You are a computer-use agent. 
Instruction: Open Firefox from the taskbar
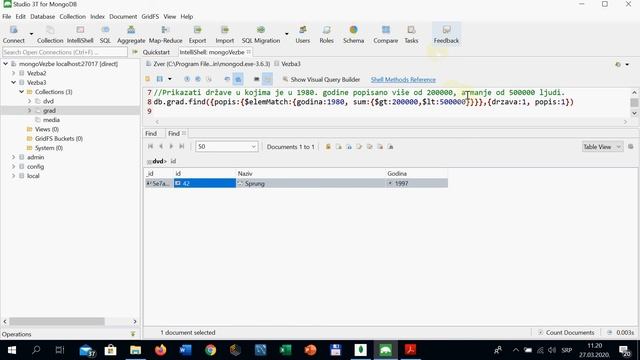click(x=160, y=350)
